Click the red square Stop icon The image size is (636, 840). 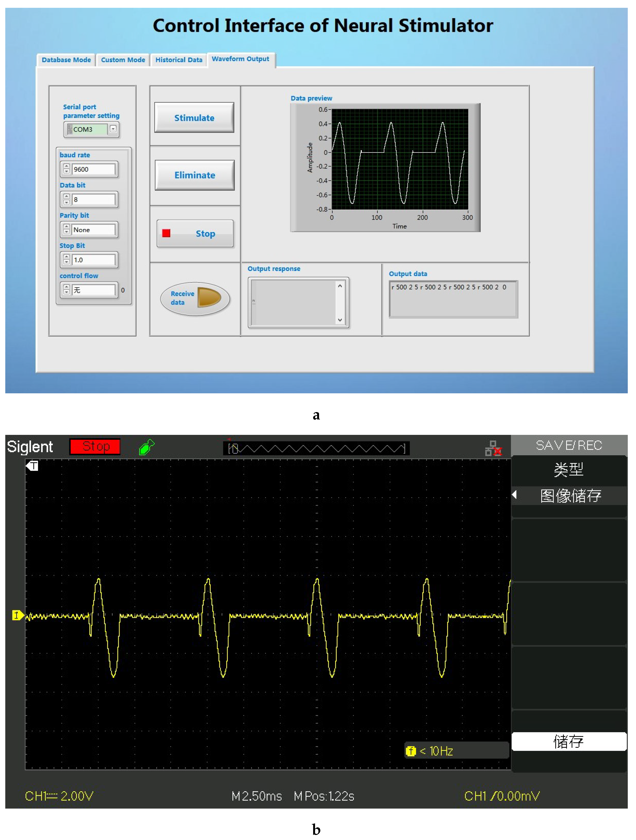(x=166, y=233)
